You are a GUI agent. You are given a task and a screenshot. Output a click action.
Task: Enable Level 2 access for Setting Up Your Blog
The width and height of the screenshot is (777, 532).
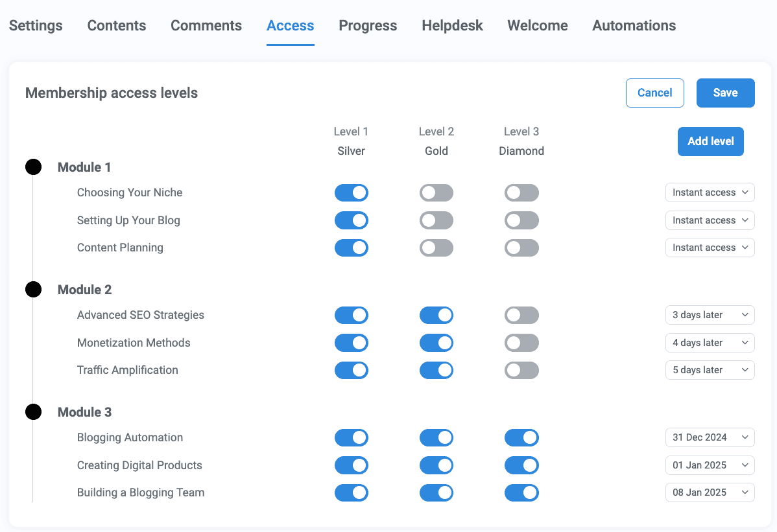[x=436, y=220]
